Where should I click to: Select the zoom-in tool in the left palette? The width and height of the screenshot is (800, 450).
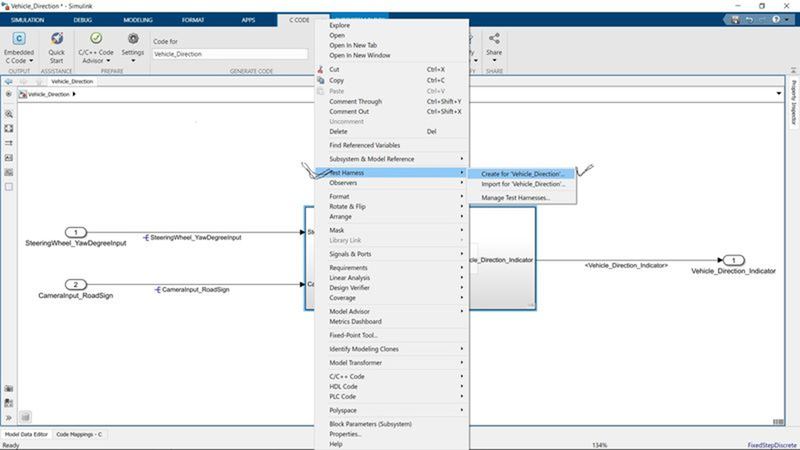9,114
